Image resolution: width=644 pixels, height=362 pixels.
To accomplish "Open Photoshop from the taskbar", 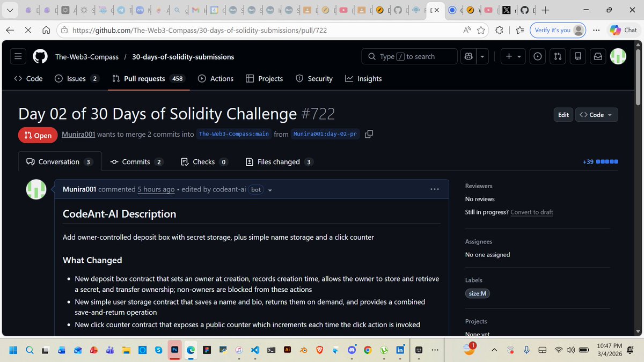I will [174, 349].
